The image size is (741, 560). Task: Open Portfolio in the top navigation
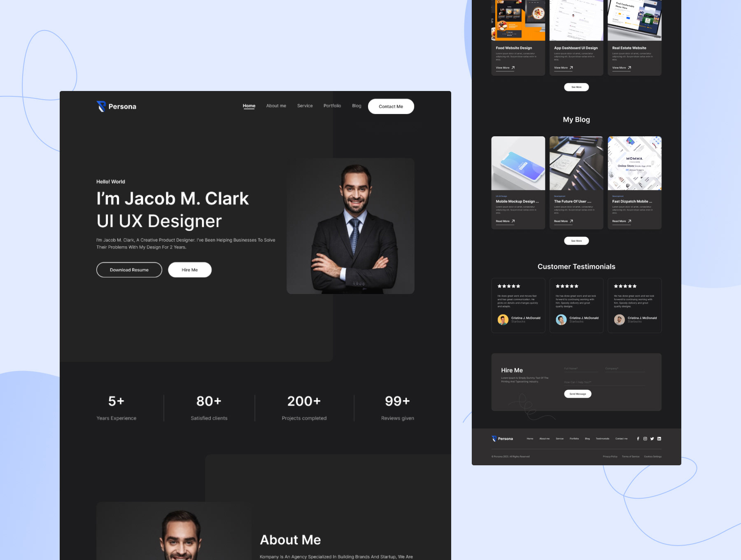[x=332, y=106]
